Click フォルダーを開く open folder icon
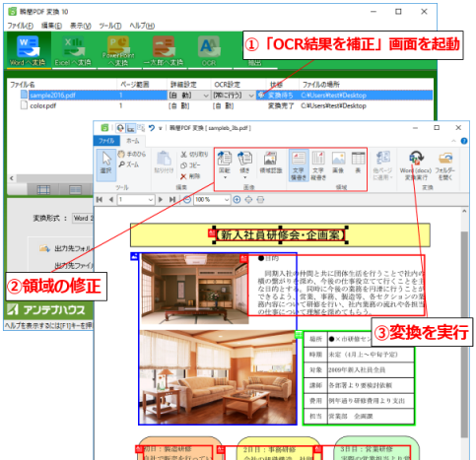Viewport: 476px width, 460px height. point(445,165)
